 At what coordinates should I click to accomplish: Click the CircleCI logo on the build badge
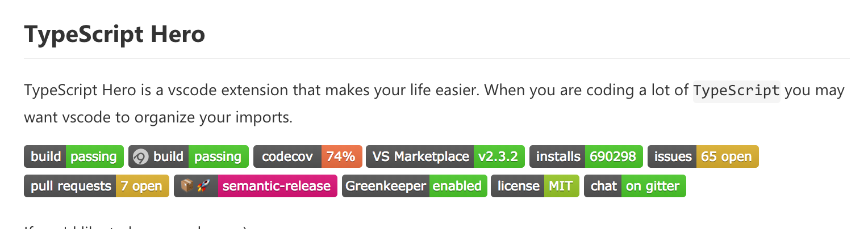(140, 157)
